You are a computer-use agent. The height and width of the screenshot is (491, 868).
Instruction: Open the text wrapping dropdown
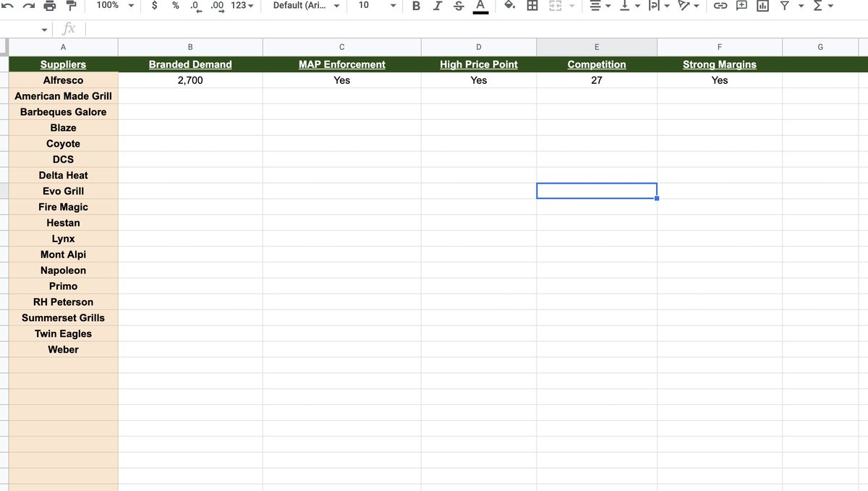(658, 6)
